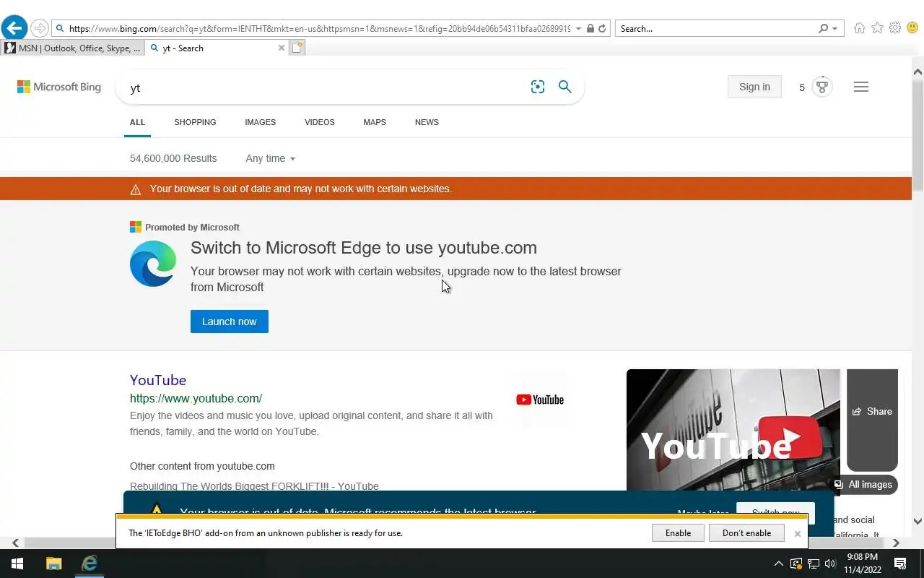924x578 pixels.
Task: Click '54,600,000 Results' text
Action: click(x=173, y=158)
